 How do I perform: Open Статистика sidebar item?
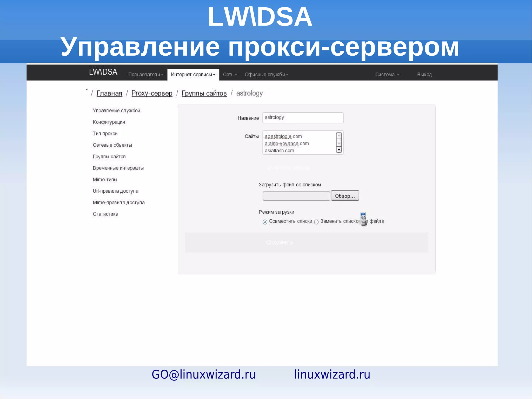tap(105, 214)
